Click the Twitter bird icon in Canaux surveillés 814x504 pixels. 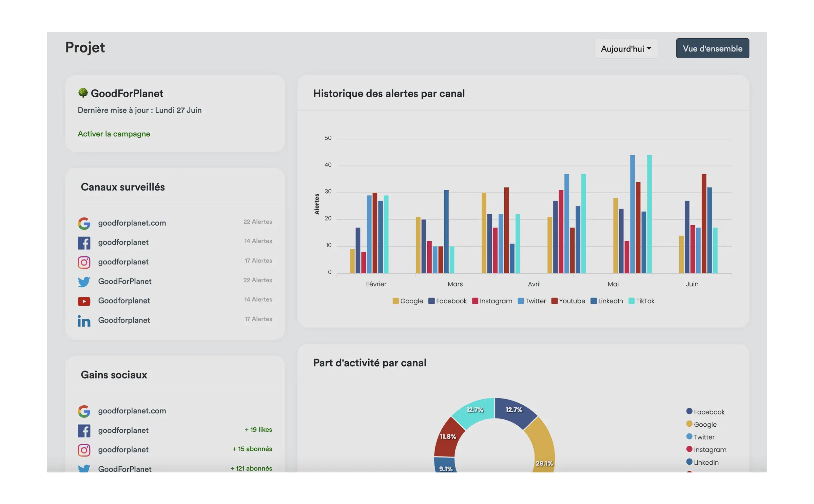(x=84, y=282)
